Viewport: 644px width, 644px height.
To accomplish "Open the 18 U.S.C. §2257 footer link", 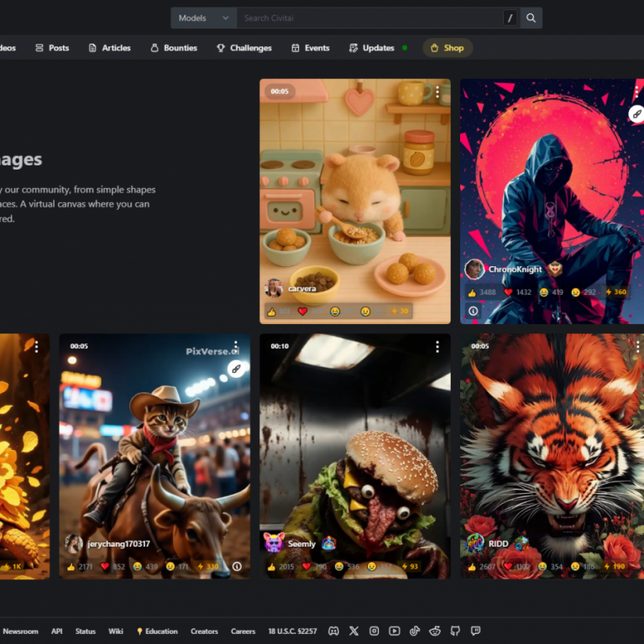I will tap(292, 631).
